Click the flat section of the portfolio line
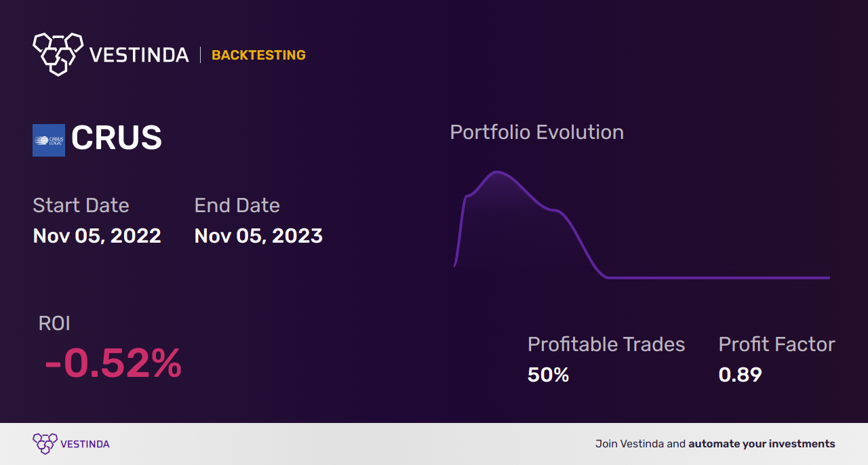This screenshot has height=465, width=868. (x=719, y=277)
